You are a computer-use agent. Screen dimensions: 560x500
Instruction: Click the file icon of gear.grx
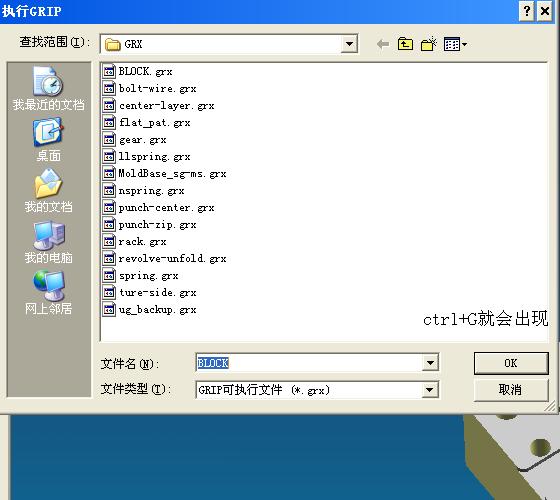(x=109, y=139)
